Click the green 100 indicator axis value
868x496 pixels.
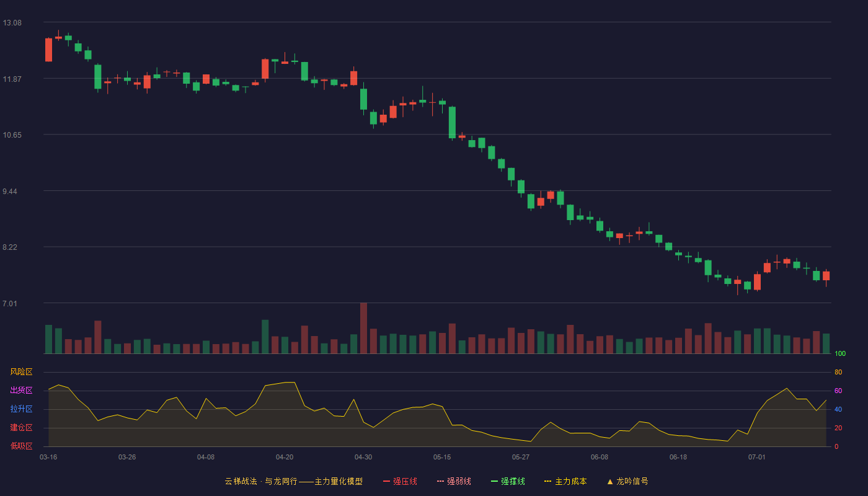pyautogui.click(x=840, y=354)
